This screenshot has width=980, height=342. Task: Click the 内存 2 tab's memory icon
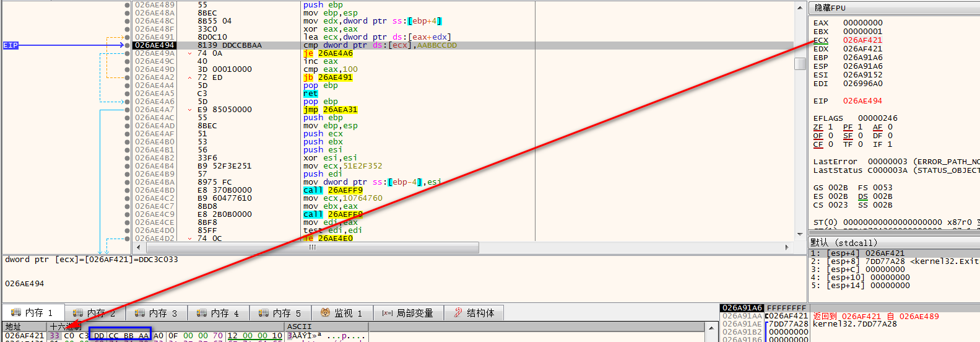tap(78, 313)
